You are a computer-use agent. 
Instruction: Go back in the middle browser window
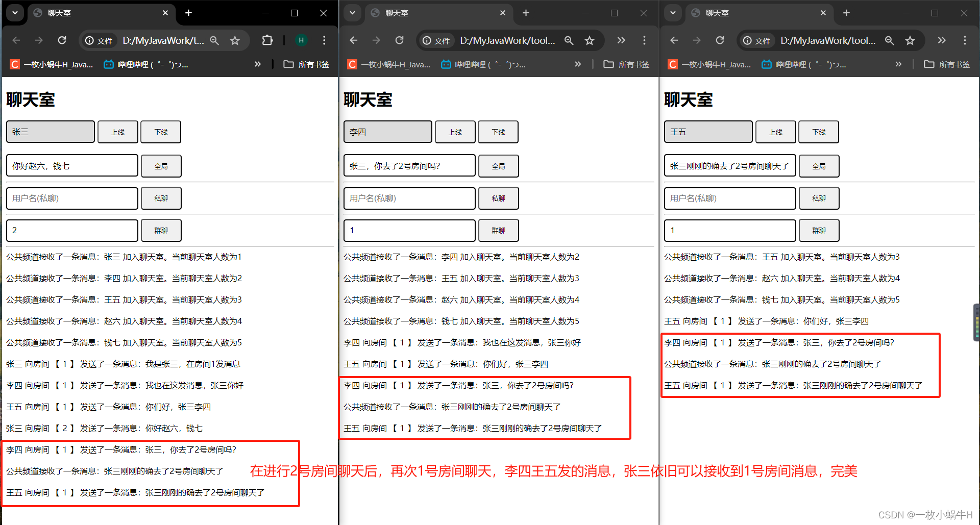click(x=354, y=40)
